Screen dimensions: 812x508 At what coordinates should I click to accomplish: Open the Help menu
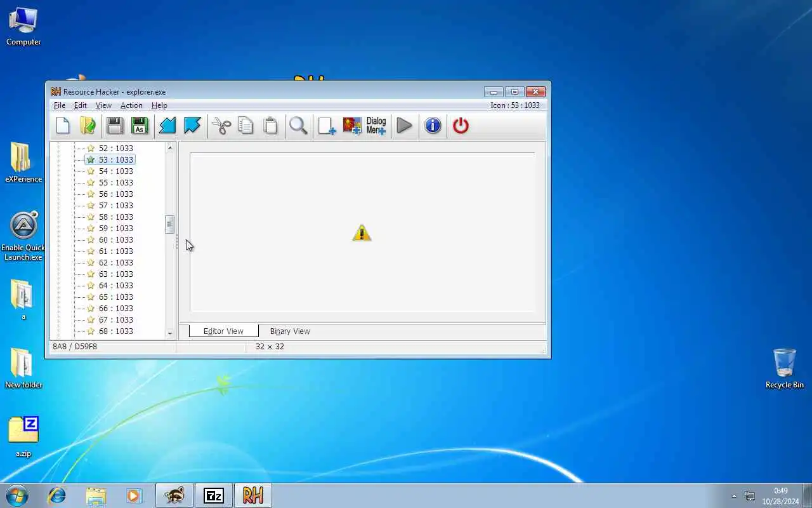pos(159,105)
